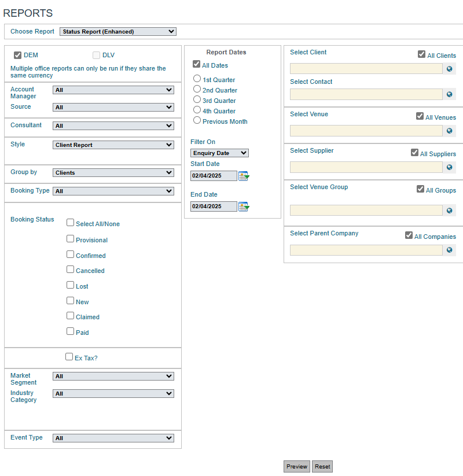Choose the Previous Month radio button

[197, 120]
